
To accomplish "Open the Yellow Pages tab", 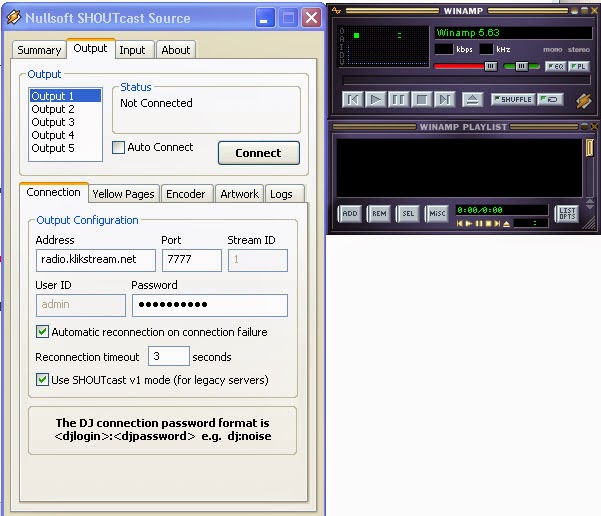I will pos(123,194).
